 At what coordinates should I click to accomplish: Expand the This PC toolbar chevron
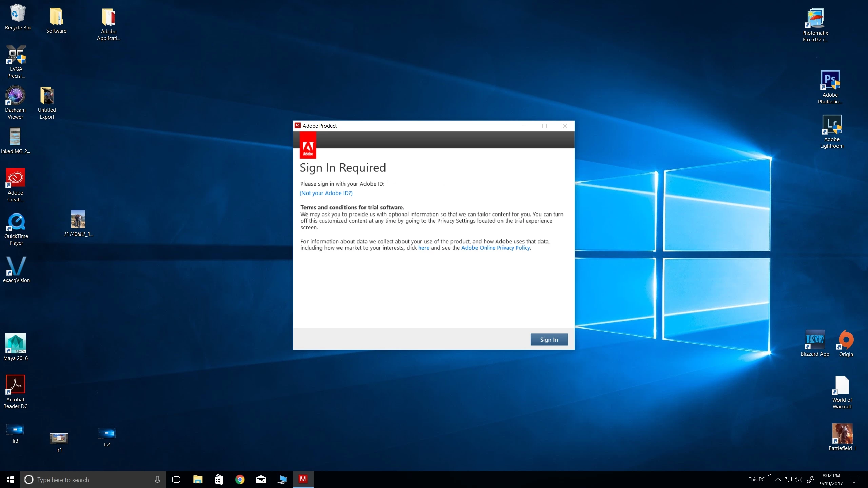769,475
